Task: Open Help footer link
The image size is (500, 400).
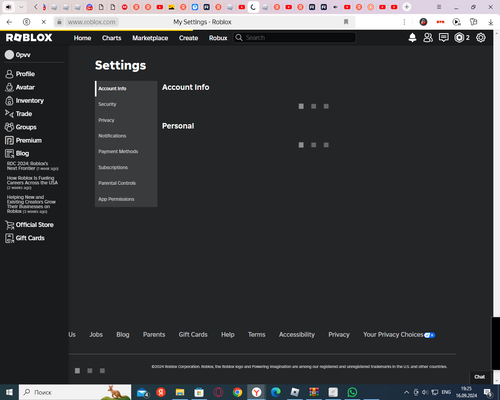Action: point(228,335)
